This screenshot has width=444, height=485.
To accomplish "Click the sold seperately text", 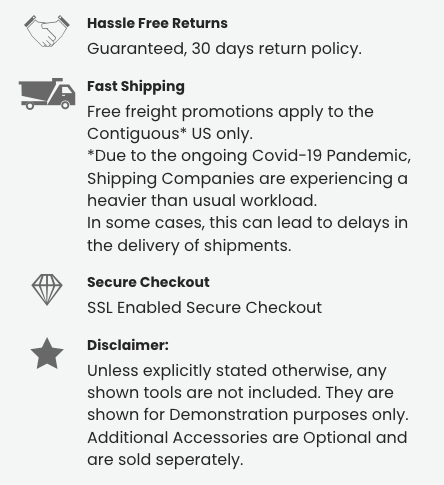I will pyautogui.click(x=165, y=460).
